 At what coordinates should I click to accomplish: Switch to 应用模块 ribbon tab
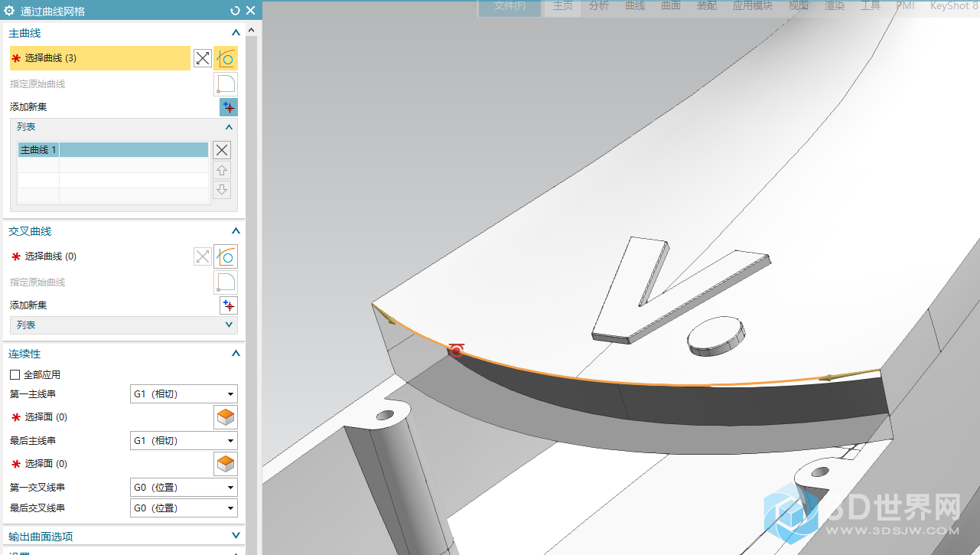(753, 6)
